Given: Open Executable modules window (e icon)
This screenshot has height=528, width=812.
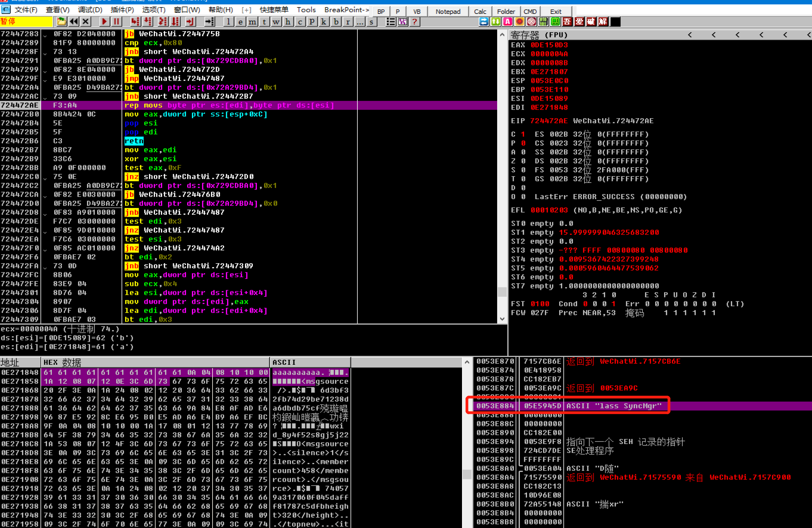Looking at the screenshot, I should click(241, 21).
